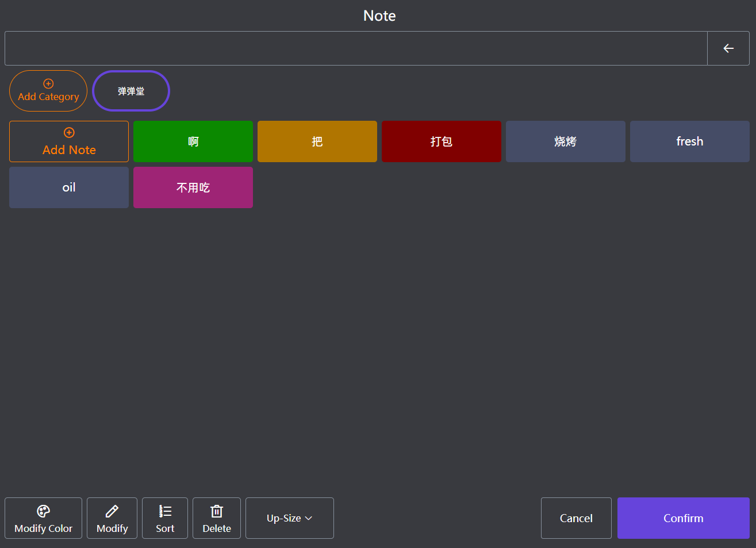The height and width of the screenshot is (548, 756).
Task: Click the Delete trash icon
Action: click(x=217, y=511)
